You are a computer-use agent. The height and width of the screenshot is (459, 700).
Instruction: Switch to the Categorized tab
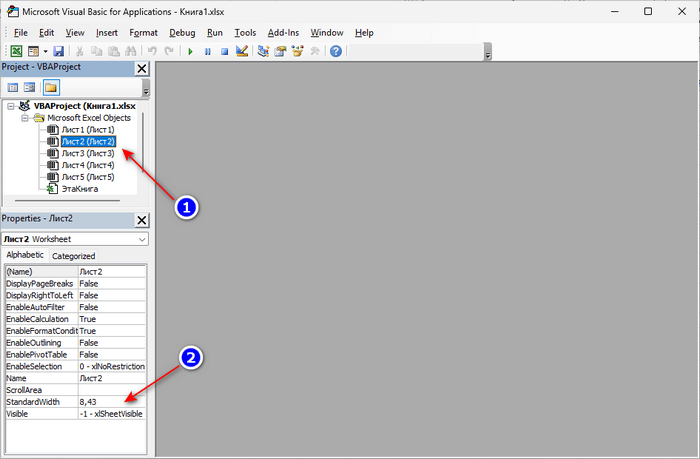tap(73, 256)
